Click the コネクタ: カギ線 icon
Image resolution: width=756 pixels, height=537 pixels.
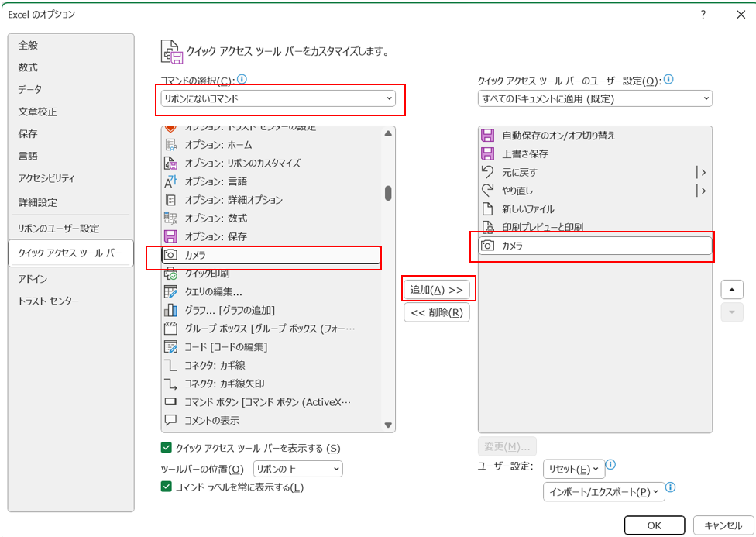pos(170,365)
